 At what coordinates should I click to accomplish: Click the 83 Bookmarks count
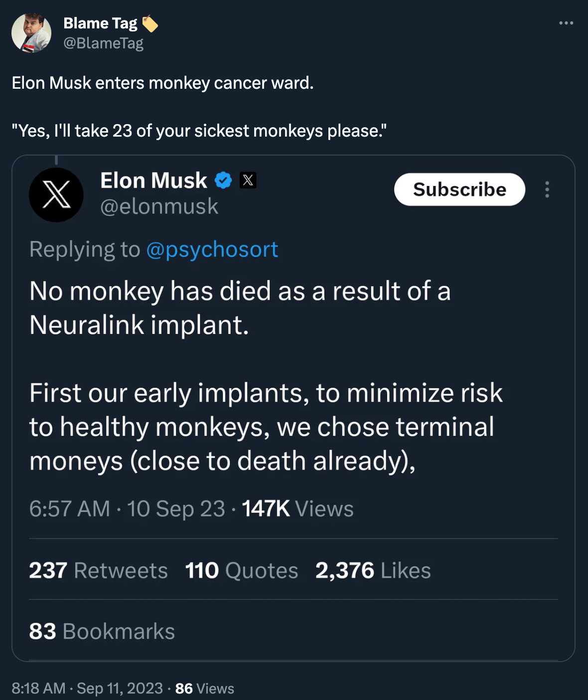(x=102, y=631)
